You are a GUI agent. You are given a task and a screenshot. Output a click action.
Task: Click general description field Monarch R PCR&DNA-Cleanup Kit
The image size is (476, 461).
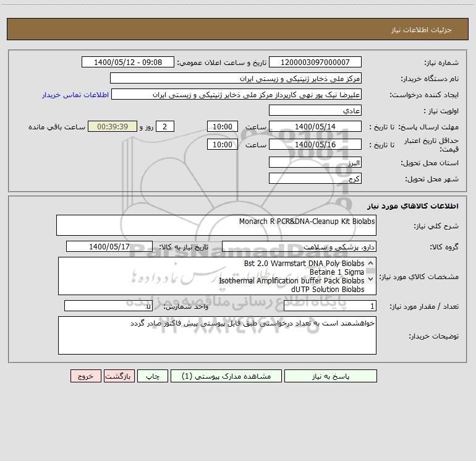coord(216,225)
